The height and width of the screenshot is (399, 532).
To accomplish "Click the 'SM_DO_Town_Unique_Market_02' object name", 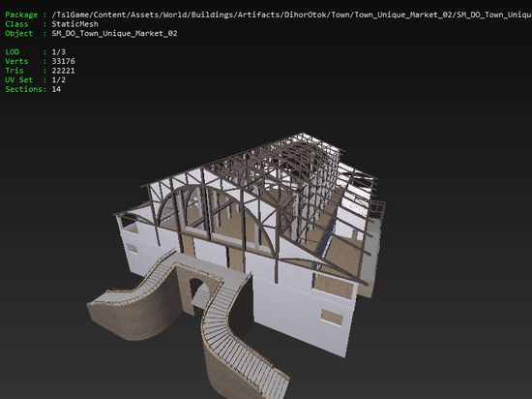I will coord(114,33).
